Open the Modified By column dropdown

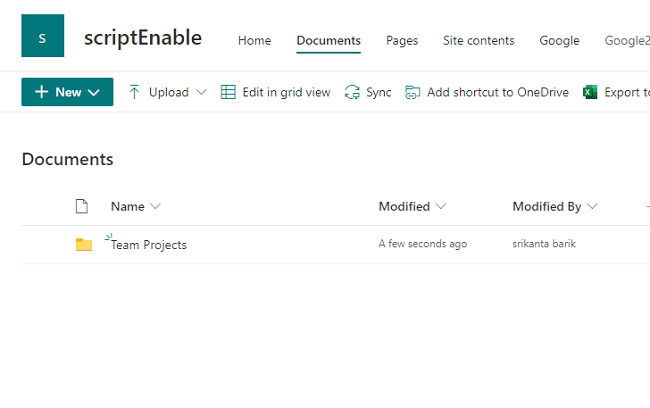(x=592, y=206)
